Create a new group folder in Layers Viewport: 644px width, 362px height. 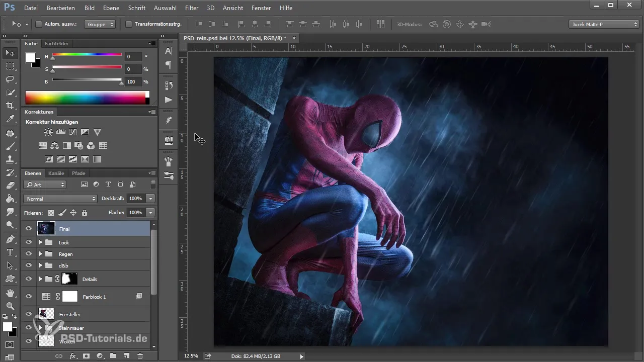[x=113, y=356]
